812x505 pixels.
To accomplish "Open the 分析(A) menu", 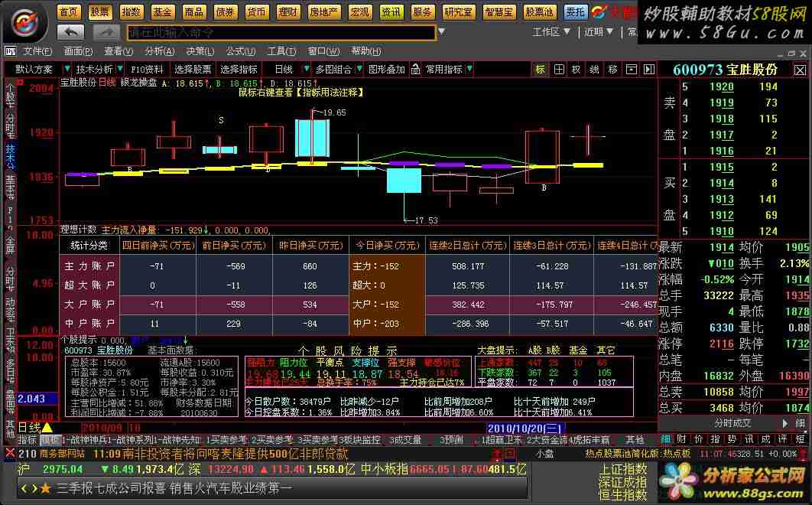I will coord(160,50).
